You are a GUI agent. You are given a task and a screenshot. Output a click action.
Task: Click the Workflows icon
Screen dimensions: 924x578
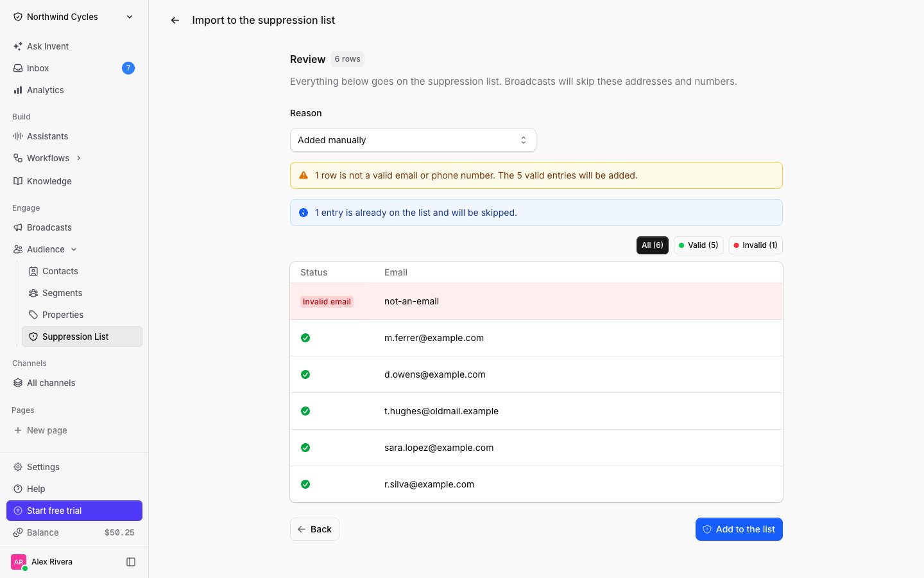[x=18, y=158]
